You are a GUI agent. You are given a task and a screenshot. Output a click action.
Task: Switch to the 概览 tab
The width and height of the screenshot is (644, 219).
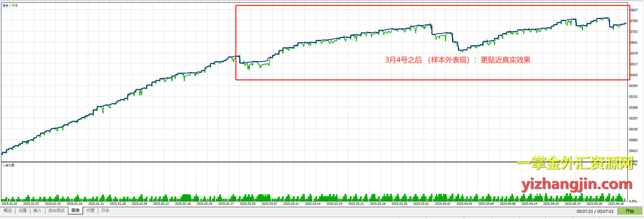coord(8,211)
